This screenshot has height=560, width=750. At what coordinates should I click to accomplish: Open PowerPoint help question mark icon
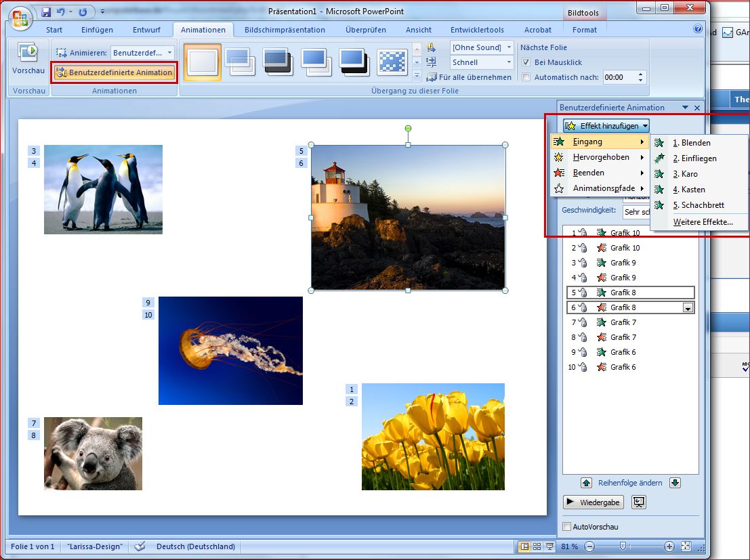coord(697,28)
